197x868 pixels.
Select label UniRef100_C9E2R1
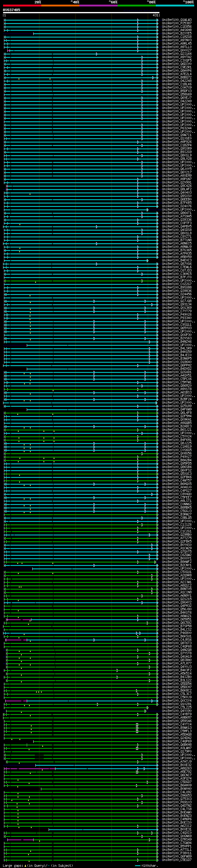click(177, 67)
